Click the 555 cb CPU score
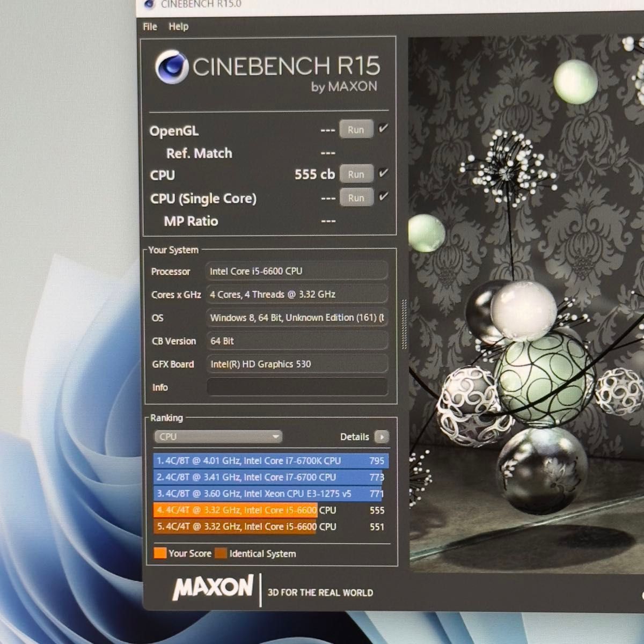This screenshot has height=644, width=644. (314, 174)
